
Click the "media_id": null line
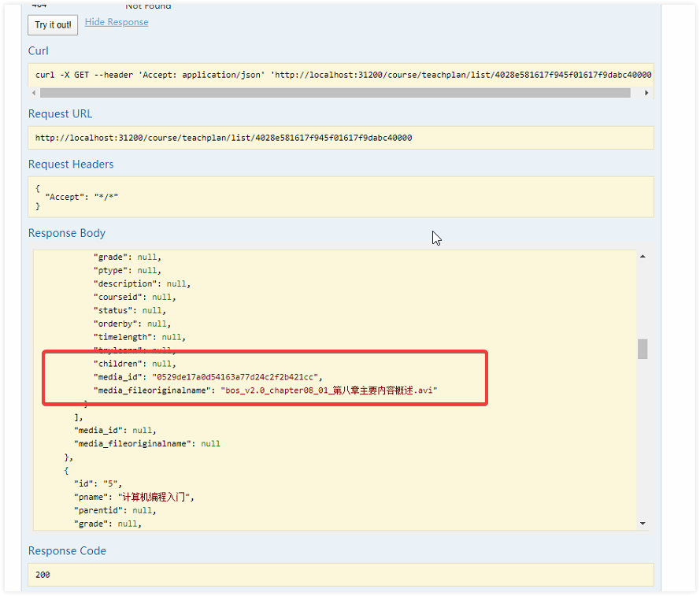[115, 431]
